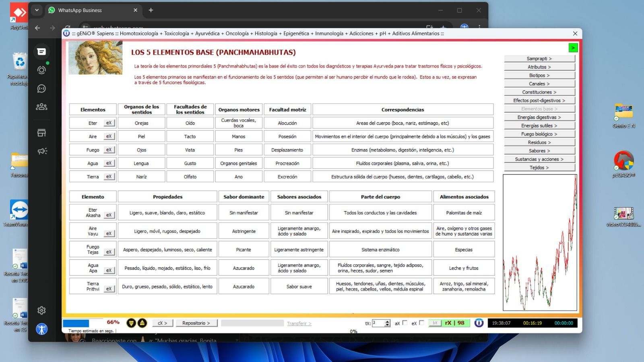This screenshot has width=644, height=362.
Task: Click the yellow down-arrow round icon
Action: coord(131,323)
